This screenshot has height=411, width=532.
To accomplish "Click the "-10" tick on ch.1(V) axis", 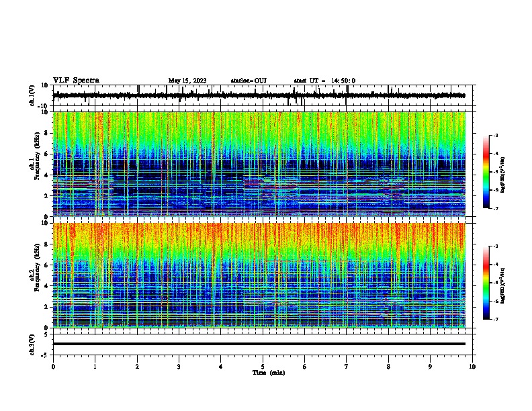I will pyautogui.click(x=43, y=106).
